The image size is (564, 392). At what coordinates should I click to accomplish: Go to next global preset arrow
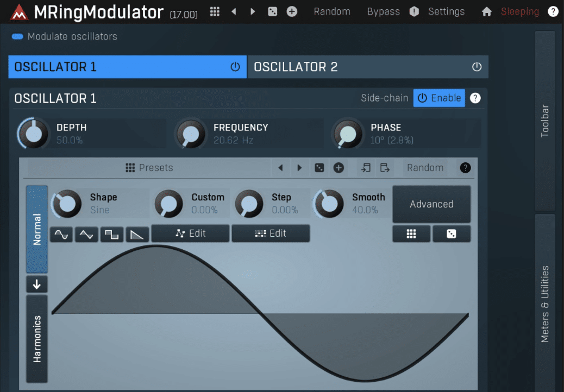[253, 11]
